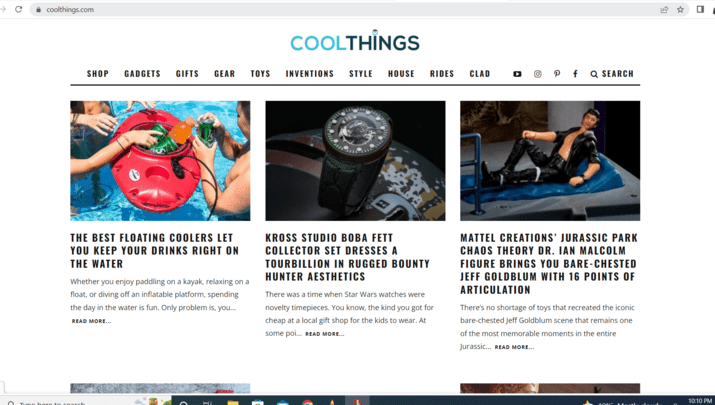Go to the SHOP section
The image size is (715, 405).
98,74
